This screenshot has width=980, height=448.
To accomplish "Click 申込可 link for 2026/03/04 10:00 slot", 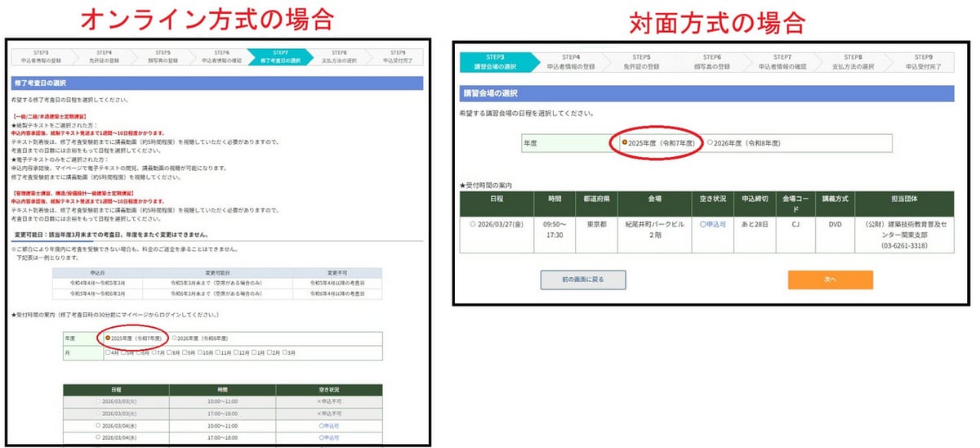I will point(328,425).
